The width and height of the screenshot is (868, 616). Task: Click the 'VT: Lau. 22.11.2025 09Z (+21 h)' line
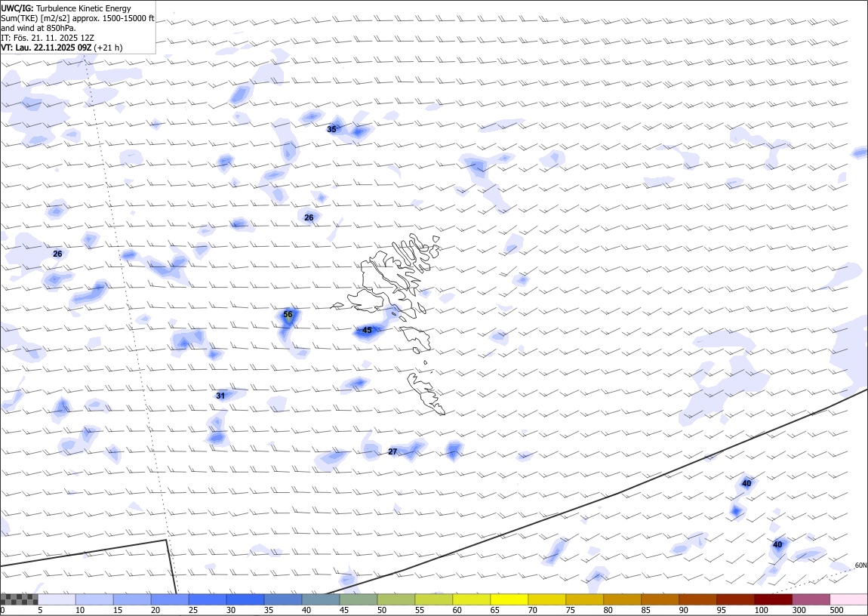[61, 48]
